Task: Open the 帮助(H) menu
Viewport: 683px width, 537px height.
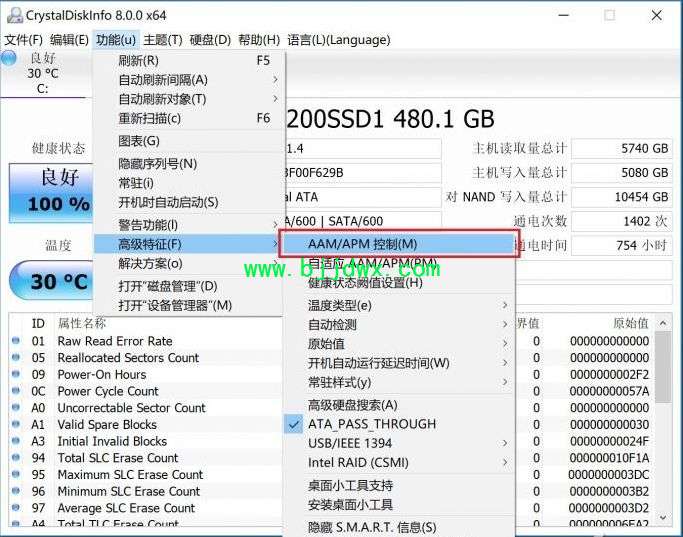Action: pyautogui.click(x=259, y=40)
